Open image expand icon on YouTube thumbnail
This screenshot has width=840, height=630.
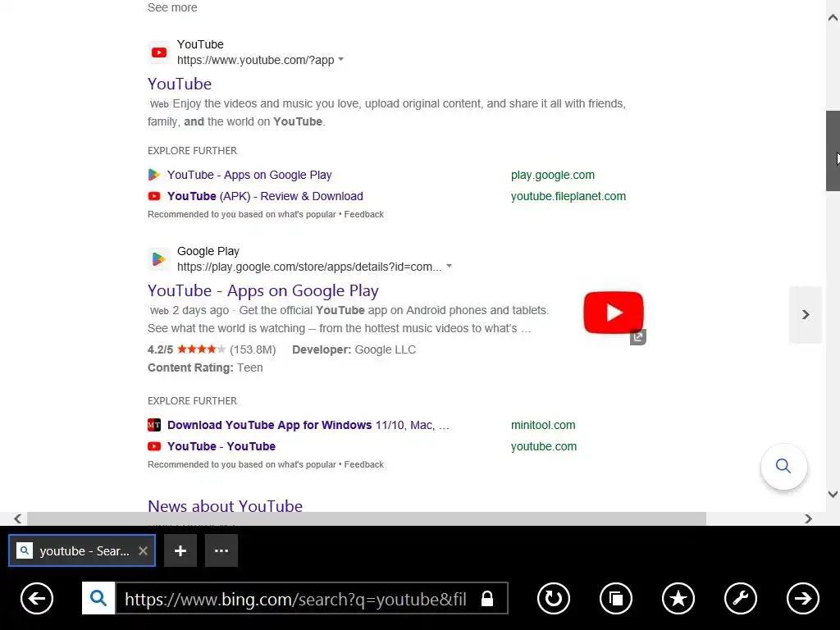tap(638, 337)
